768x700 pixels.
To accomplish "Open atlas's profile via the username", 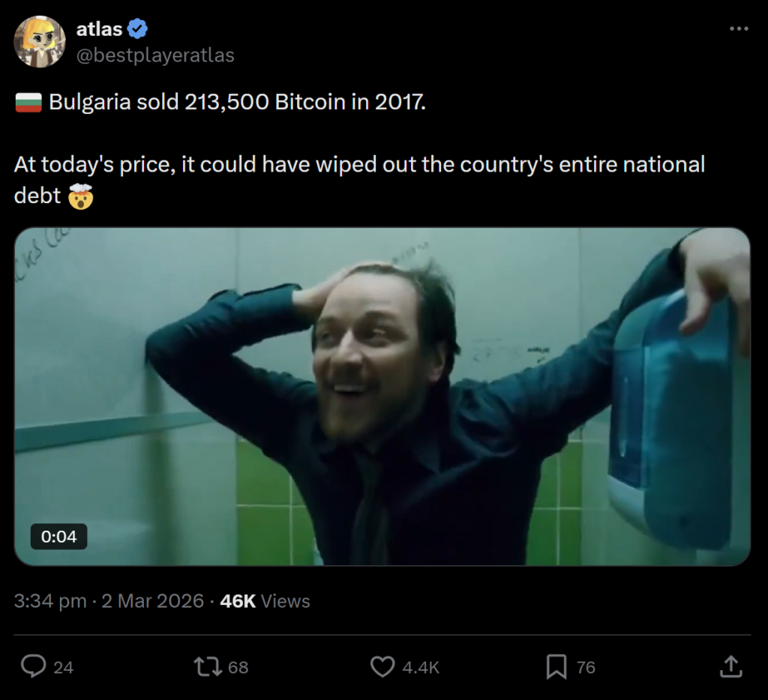I will [98, 28].
